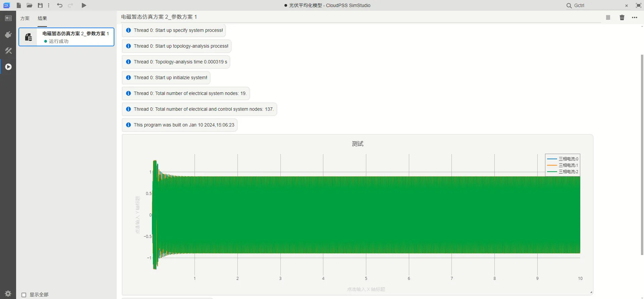Toggle fullscreen window icon at top right

pos(638,5)
